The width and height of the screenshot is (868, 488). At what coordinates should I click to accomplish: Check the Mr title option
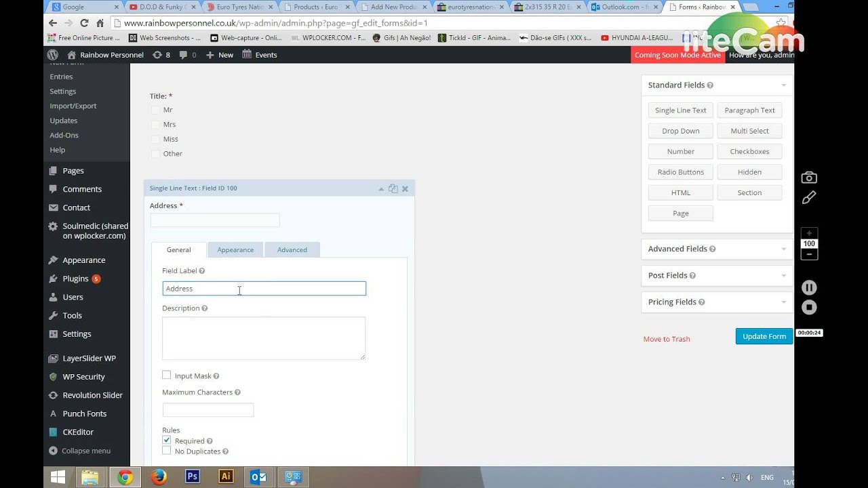155,110
